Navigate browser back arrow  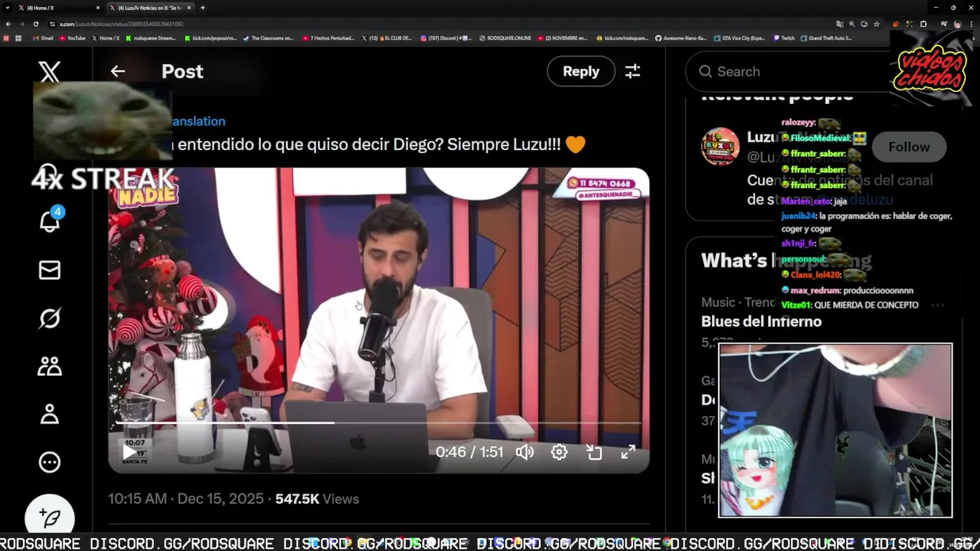pyautogui.click(x=8, y=24)
